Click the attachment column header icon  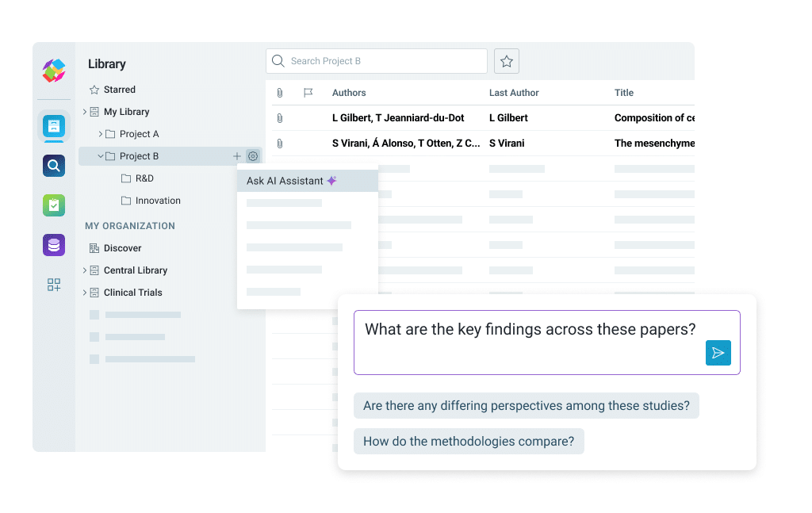[x=280, y=93]
